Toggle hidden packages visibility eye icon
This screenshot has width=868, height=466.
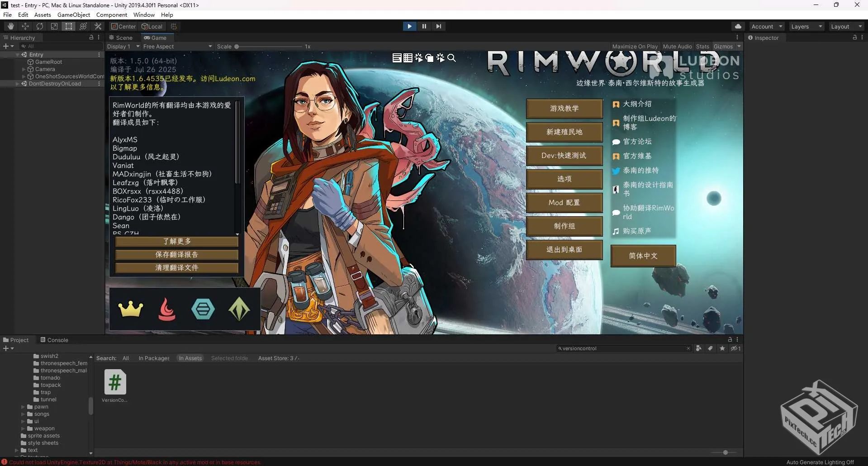735,348
